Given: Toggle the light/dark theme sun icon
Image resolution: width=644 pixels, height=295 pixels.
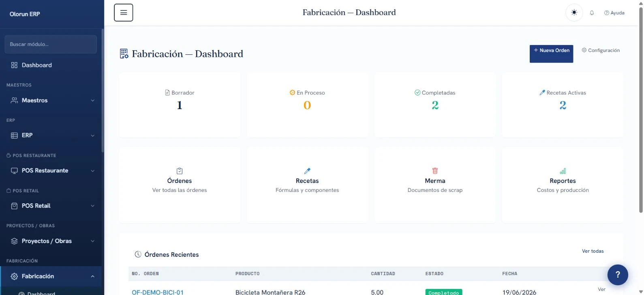Looking at the screenshot, I should point(574,13).
